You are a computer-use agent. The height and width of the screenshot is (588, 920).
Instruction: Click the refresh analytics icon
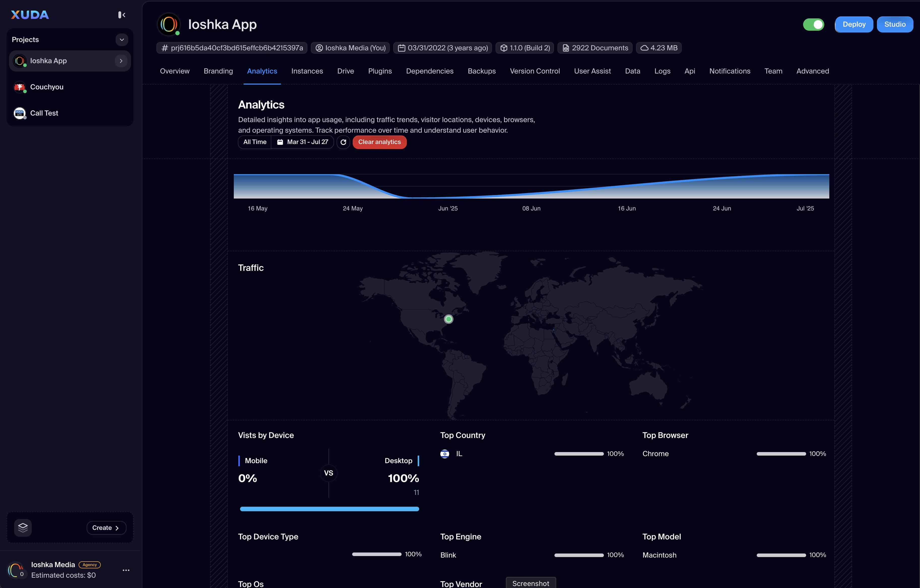(343, 142)
